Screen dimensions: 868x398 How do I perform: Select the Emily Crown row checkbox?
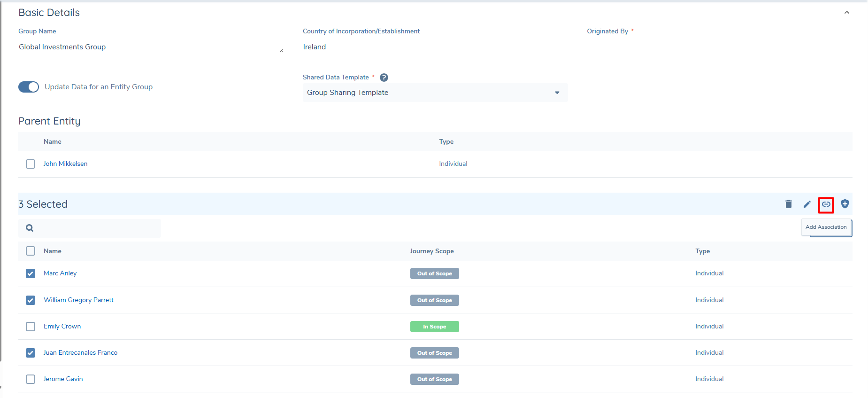pos(31,327)
